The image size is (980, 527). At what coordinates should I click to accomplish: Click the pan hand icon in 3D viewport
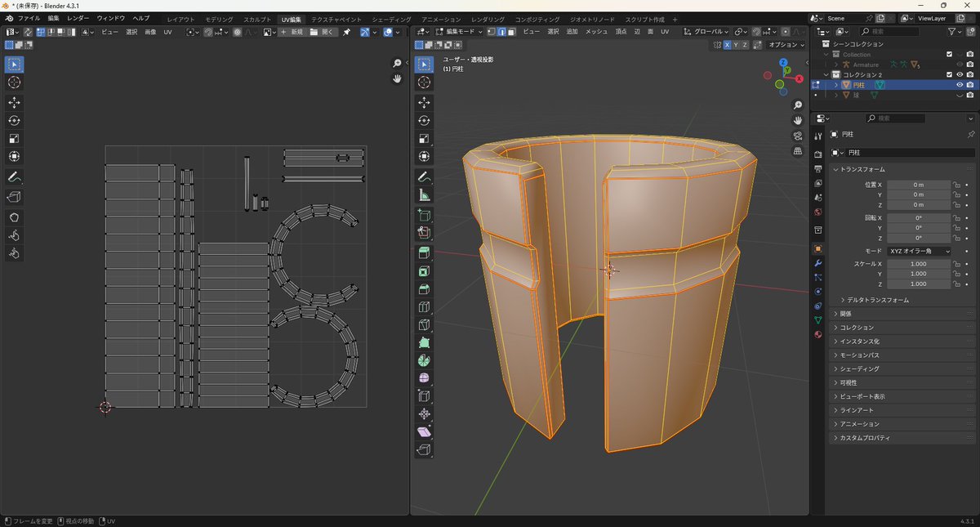pyautogui.click(x=798, y=120)
